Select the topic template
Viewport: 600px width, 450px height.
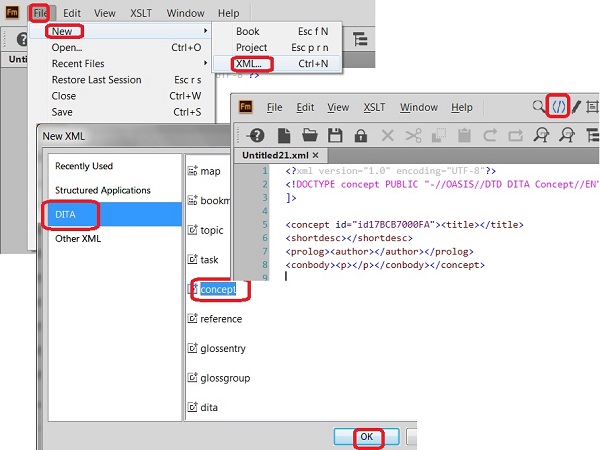tap(205, 230)
